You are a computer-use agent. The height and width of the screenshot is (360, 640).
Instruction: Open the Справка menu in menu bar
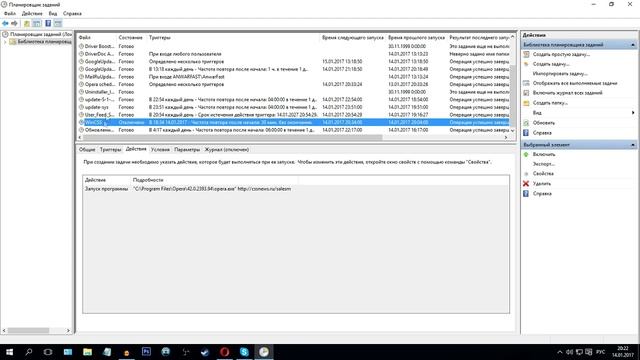tap(72, 13)
